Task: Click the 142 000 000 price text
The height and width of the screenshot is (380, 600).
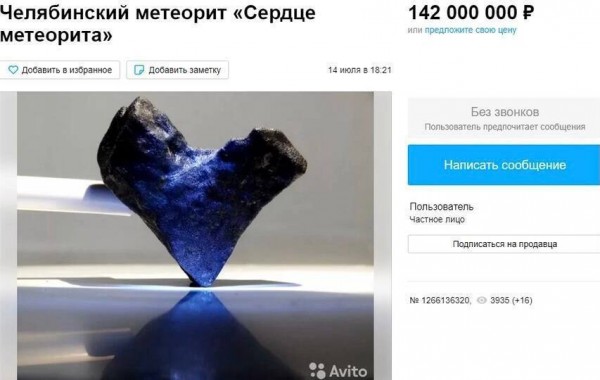Action: click(x=463, y=13)
